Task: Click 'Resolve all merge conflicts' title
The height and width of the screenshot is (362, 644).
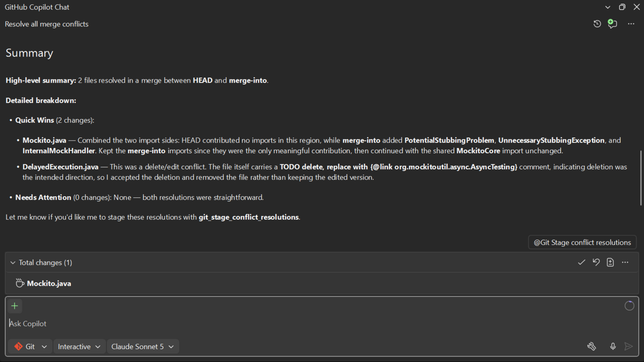Action: tap(47, 24)
